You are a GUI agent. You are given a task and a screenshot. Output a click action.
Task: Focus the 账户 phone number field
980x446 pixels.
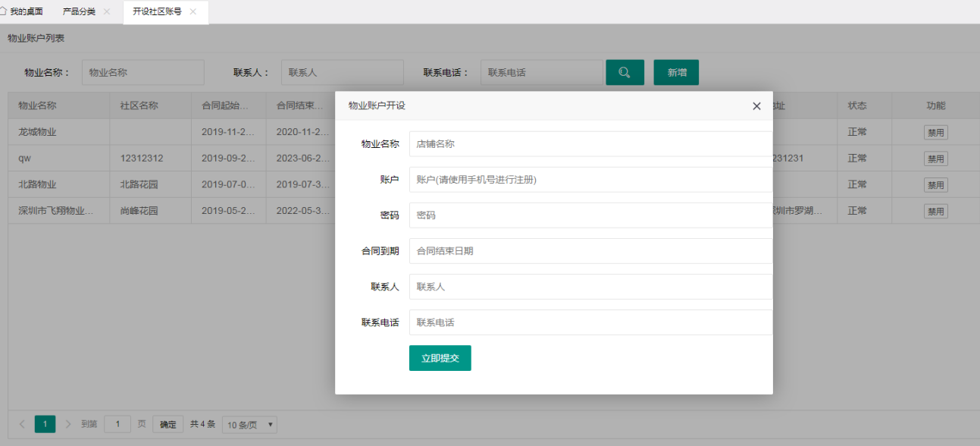point(590,180)
